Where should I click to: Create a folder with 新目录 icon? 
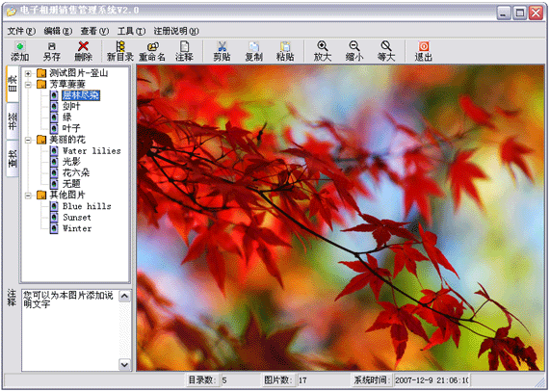[120, 51]
